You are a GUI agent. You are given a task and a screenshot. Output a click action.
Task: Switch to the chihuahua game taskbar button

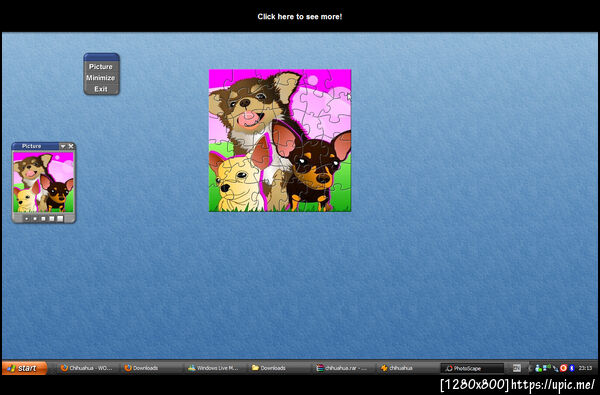[x=406, y=368]
